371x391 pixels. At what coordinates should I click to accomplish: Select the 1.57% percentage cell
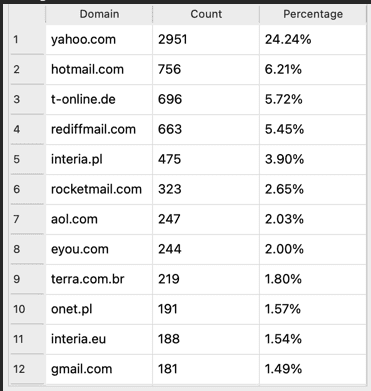point(313,309)
